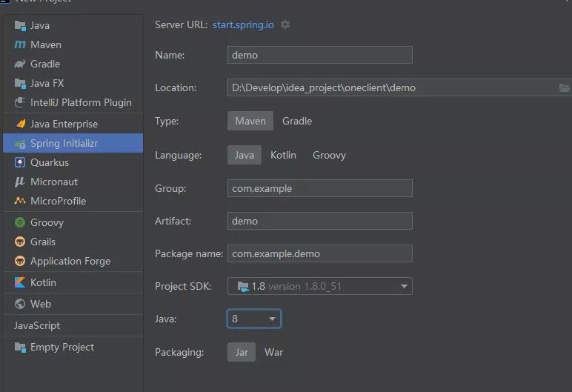Select Web generator label
572x392 pixels.
(41, 304)
